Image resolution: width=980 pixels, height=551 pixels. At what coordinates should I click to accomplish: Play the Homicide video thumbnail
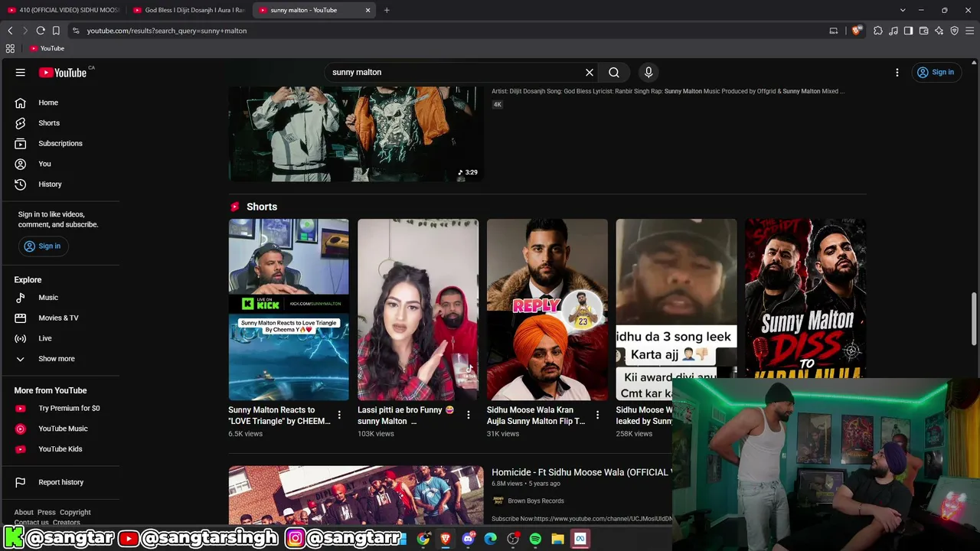356,494
